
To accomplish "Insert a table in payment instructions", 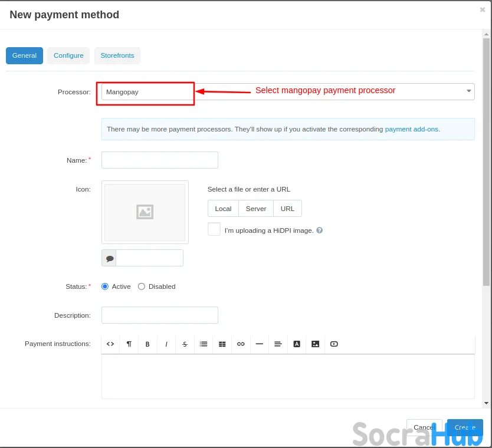I will tap(222, 344).
